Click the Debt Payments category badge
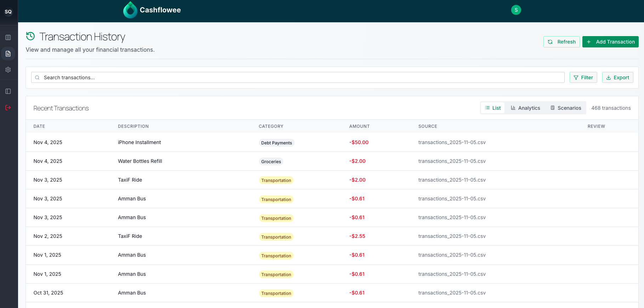 277,143
